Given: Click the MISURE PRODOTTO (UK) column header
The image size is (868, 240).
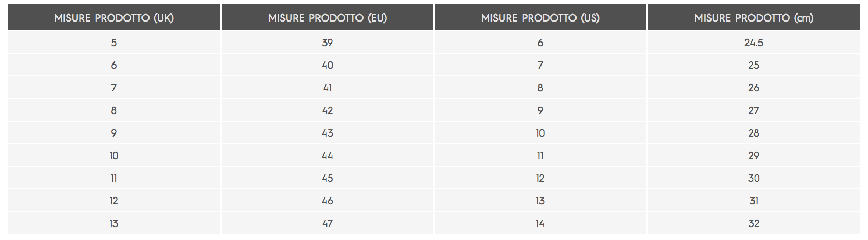Looking at the screenshot, I should (114, 17).
